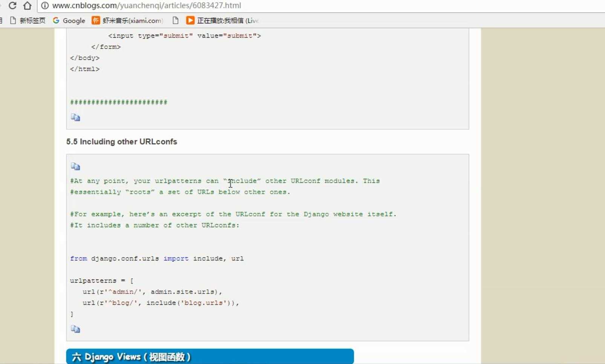This screenshot has height=364, width=605.
Task: Click the '#For example, here's an excerpt' comment
Action: (233, 214)
